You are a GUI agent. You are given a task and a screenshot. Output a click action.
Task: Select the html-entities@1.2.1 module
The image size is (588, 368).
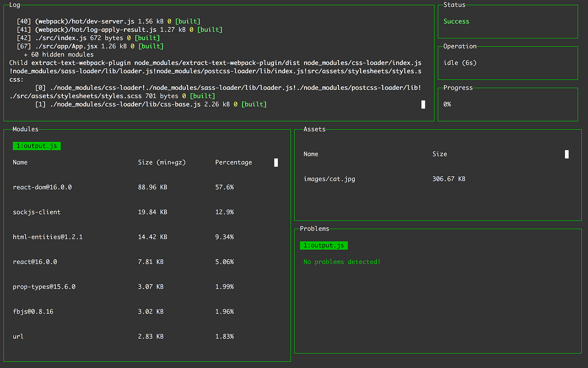(x=47, y=237)
